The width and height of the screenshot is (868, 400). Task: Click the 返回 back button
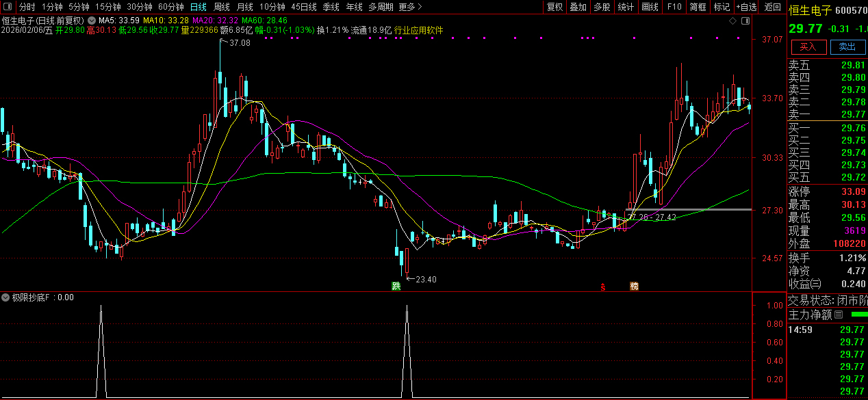click(x=772, y=7)
